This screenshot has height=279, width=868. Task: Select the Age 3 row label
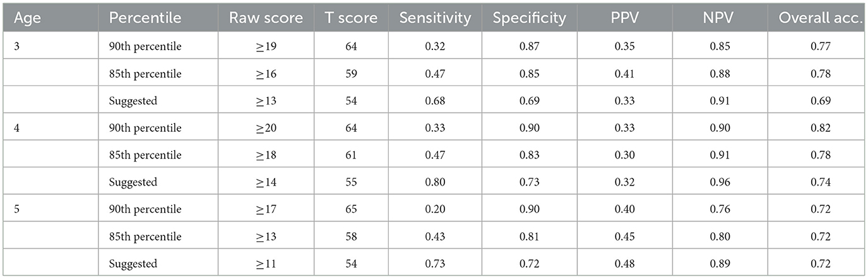pos(16,47)
